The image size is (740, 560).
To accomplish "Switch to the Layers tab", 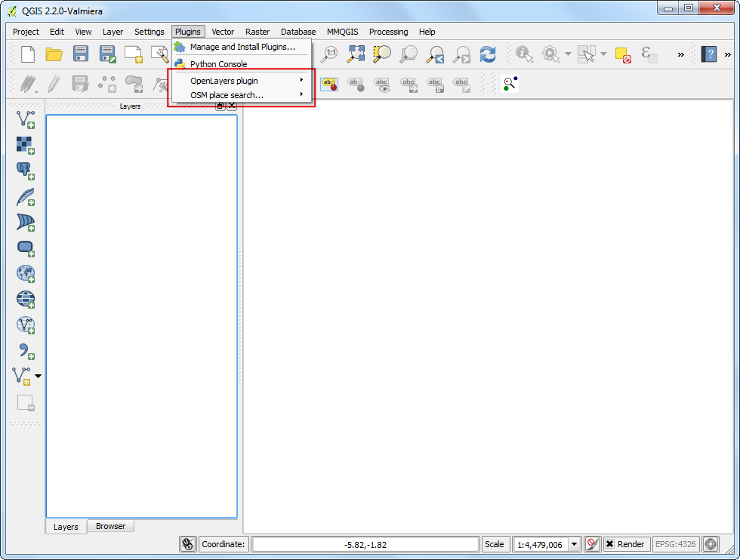I will [x=66, y=527].
